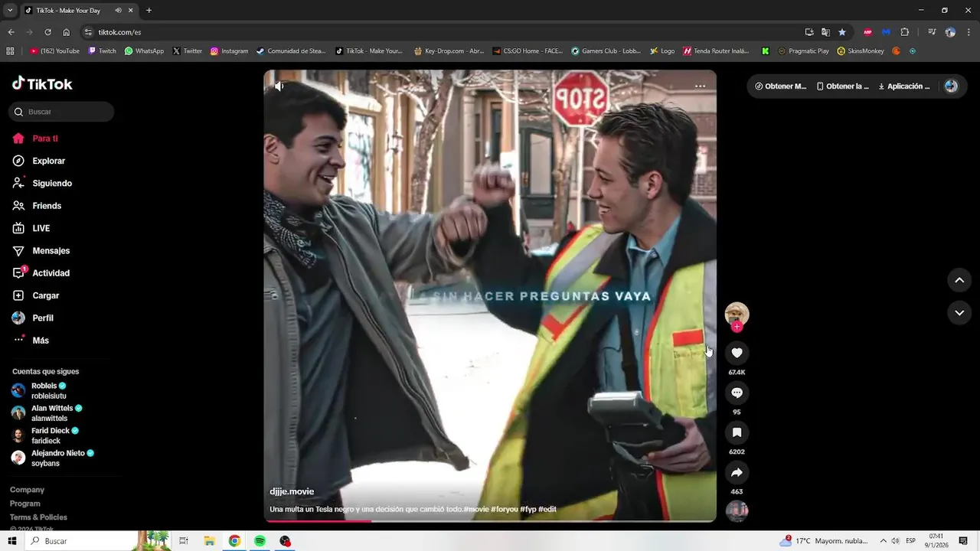Seek on the video progress bar
This screenshot has height=551, width=980.
(x=490, y=521)
